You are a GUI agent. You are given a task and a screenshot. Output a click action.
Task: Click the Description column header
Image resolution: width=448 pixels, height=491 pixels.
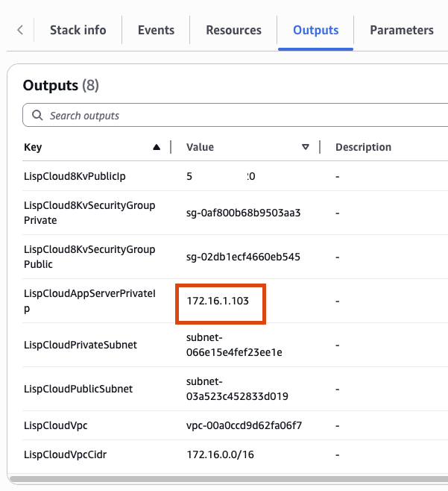(x=363, y=147)
